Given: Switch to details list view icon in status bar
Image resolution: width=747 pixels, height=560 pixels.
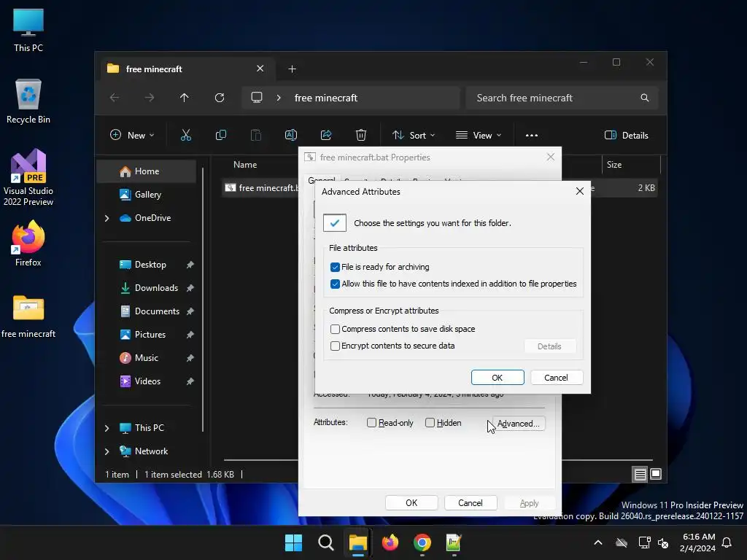Looking at the screenshot, I should coord(640,474).
